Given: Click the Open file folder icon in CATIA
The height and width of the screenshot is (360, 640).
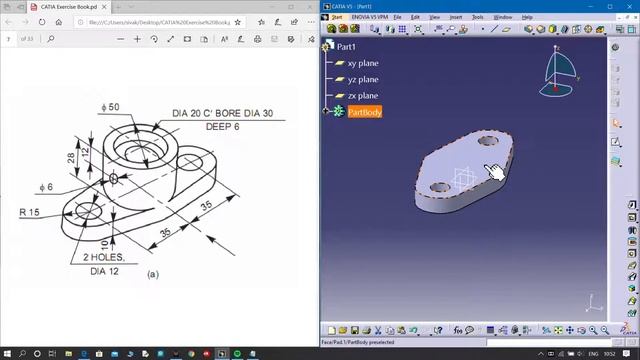Looking at the screenshot, I should pos(342,330).
